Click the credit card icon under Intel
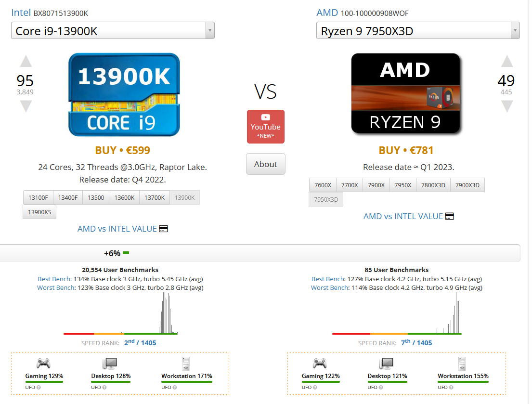The height and width of the screenshot is (404, 532). point(164,229)
